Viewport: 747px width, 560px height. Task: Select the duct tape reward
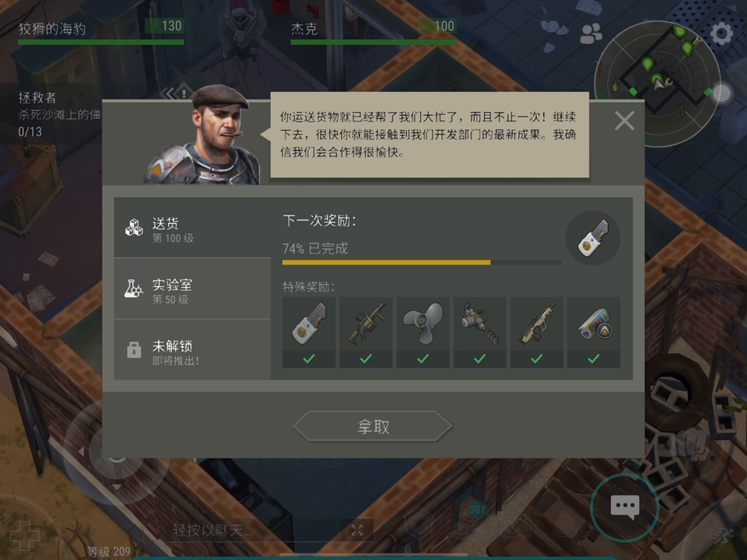point(594,324)
